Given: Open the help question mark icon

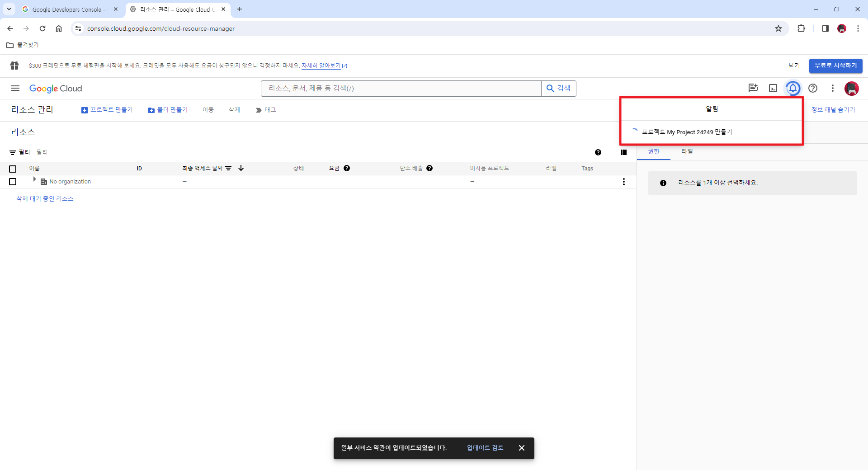Looking at the screenshot, I should [813, 88].
